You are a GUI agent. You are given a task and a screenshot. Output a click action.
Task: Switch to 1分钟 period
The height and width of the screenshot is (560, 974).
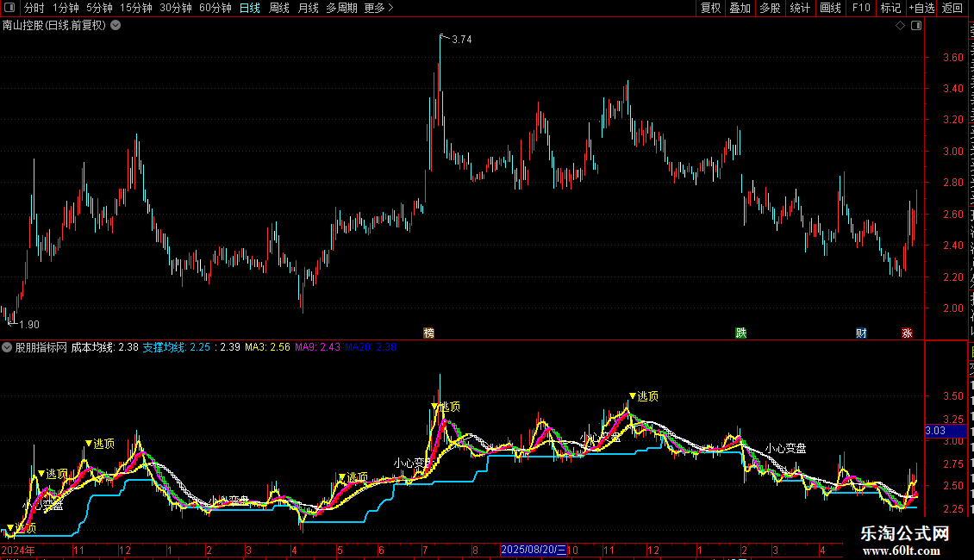pyautogui.click(x=66, y=8)
